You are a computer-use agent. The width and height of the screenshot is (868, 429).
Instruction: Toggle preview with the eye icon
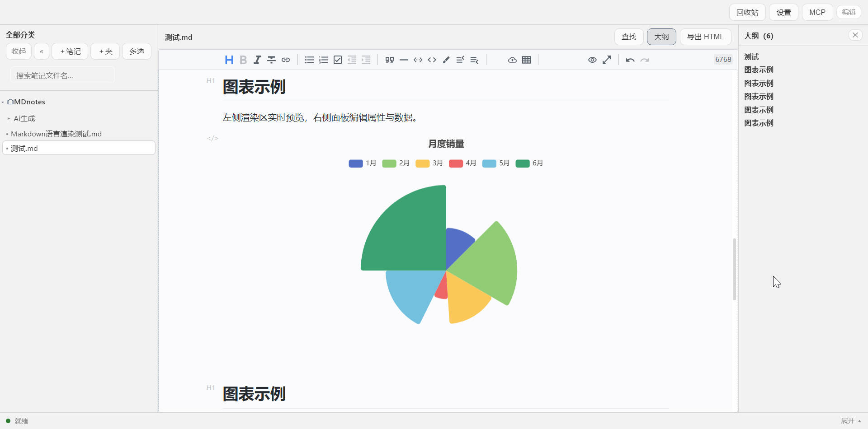tap(592, 60)
